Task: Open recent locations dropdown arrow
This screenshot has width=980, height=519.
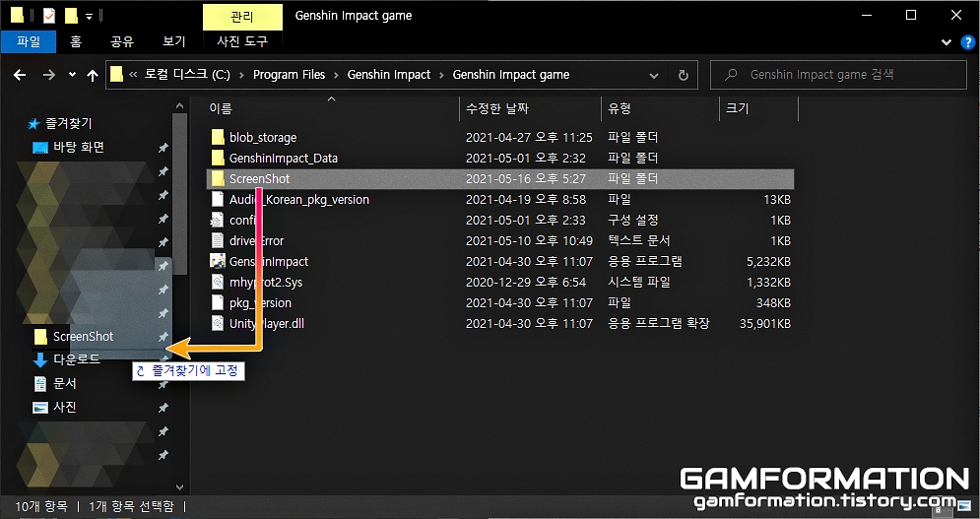Action: tap(72, 75)
